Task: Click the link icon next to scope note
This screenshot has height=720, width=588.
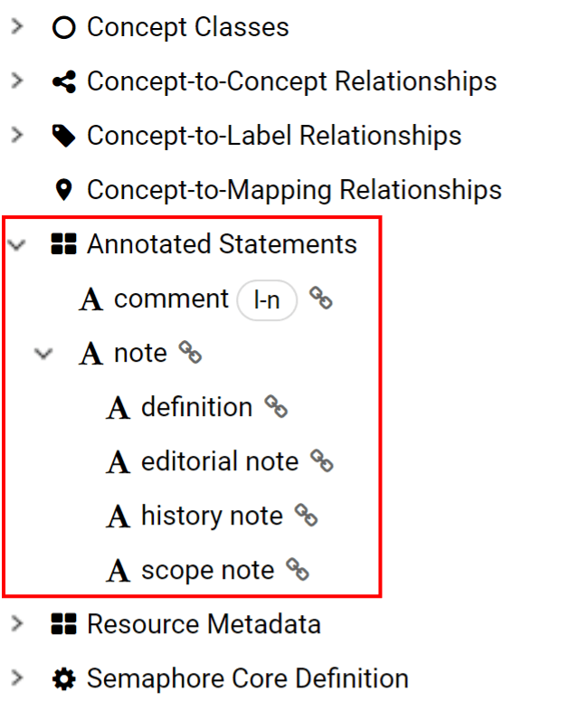Action: coord(298,570)
